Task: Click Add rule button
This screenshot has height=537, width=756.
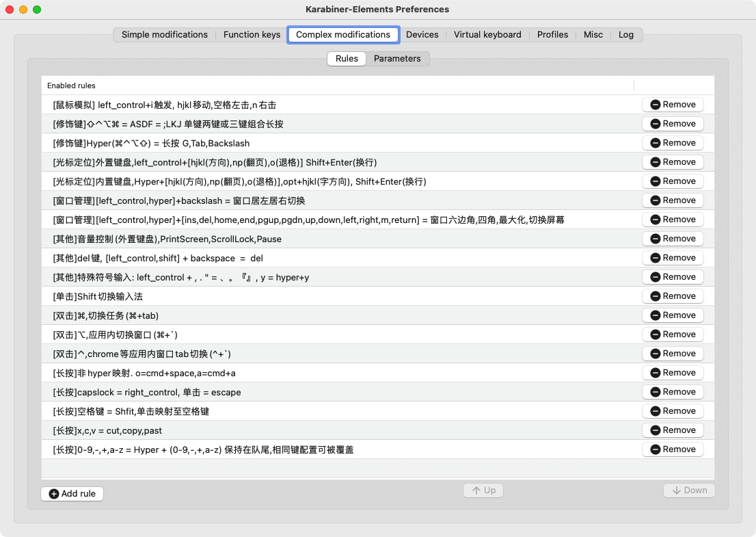Action: [72, 494]
